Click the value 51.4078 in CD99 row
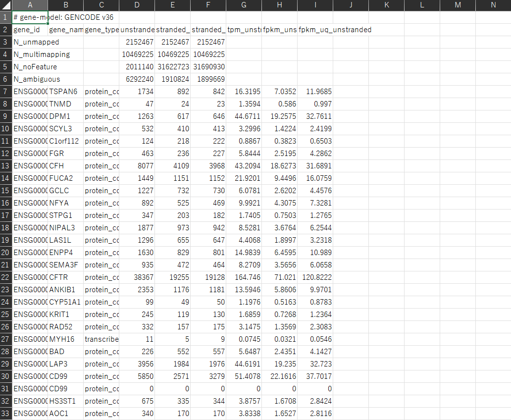Screen dimensions: 511x420 (244, 376)
